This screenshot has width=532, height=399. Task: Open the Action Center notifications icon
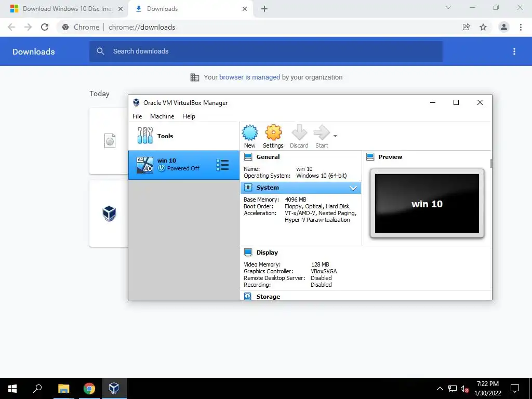coord(515,389)
